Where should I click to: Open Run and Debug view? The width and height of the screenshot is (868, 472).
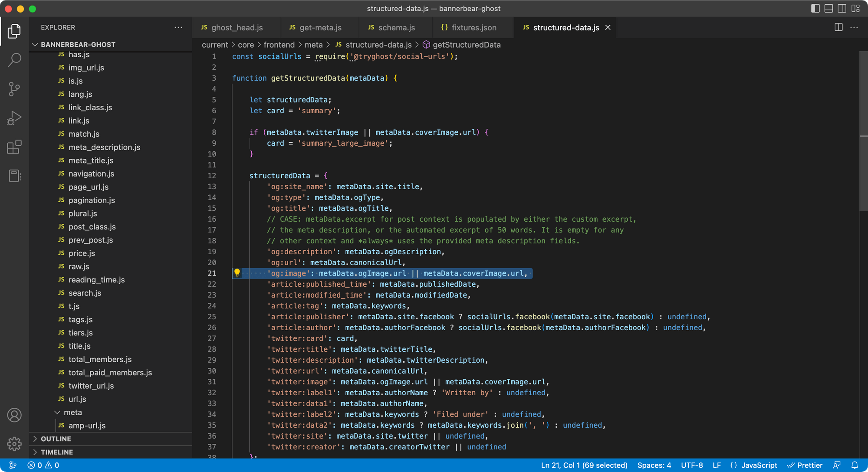(x=14, y=118)
